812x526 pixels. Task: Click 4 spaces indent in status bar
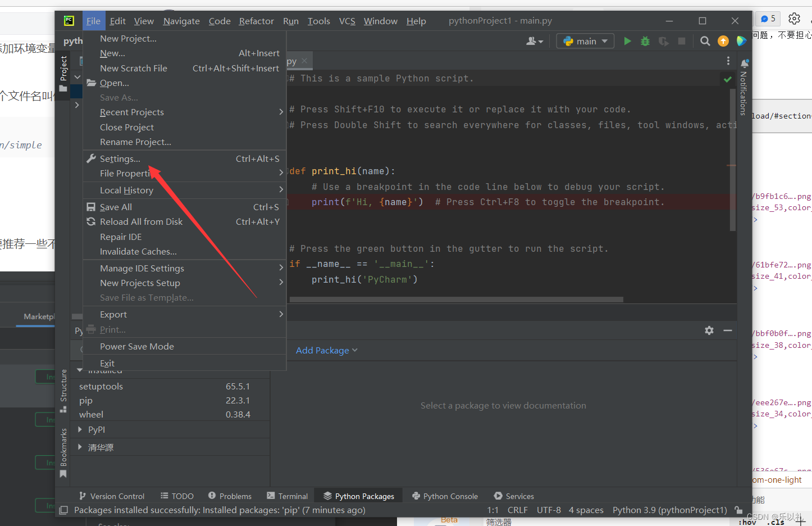pos(586,510)
